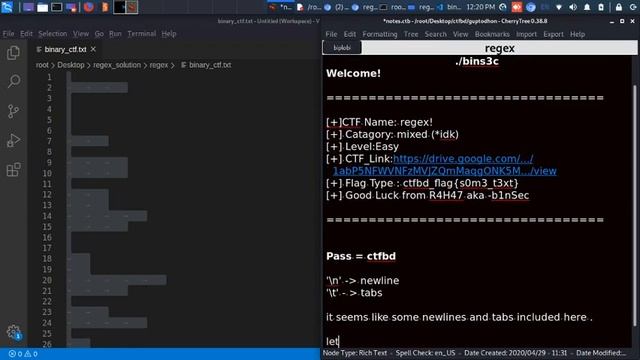This screenshot has height=360, width=640.
Task: Open the battery power indicator in panel
Action: [x=601, y=7]
